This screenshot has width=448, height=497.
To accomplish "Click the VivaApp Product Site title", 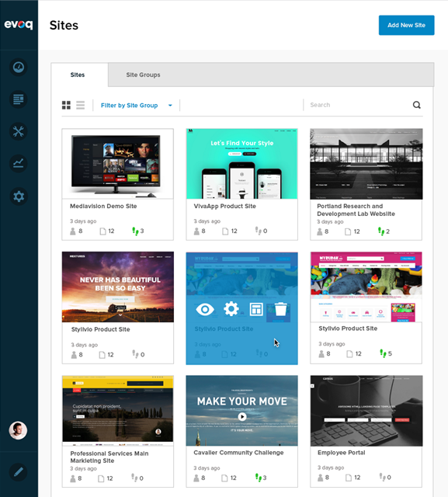I will click(x=224, y=206).
